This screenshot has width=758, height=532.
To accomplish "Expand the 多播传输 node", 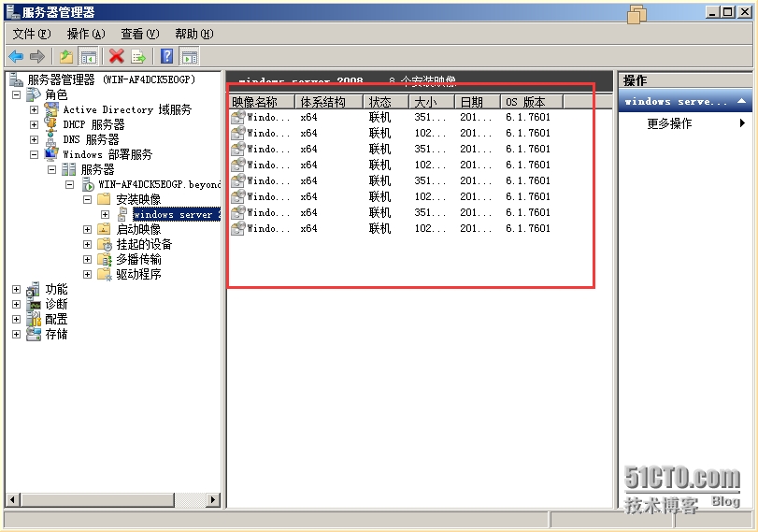I will (x=88, y=259).
